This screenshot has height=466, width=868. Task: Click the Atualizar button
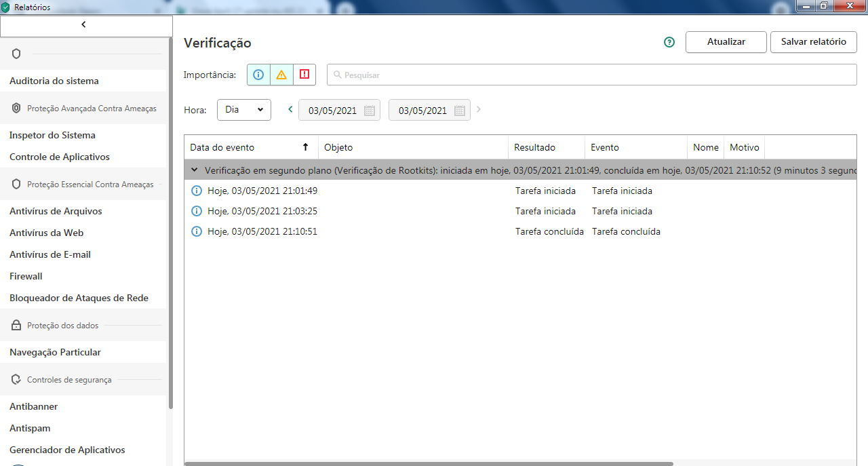click(x=726, y=42)
